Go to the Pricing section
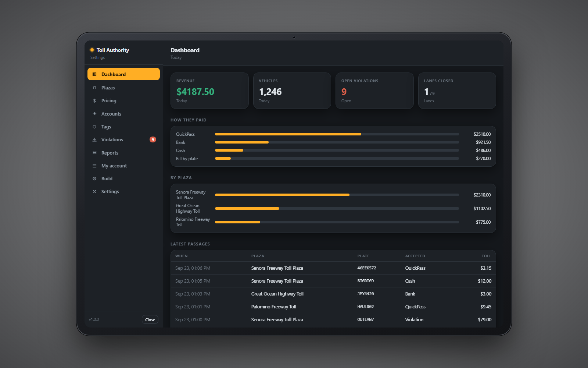Viewport: 588px width, 368px height. (123, 100)
